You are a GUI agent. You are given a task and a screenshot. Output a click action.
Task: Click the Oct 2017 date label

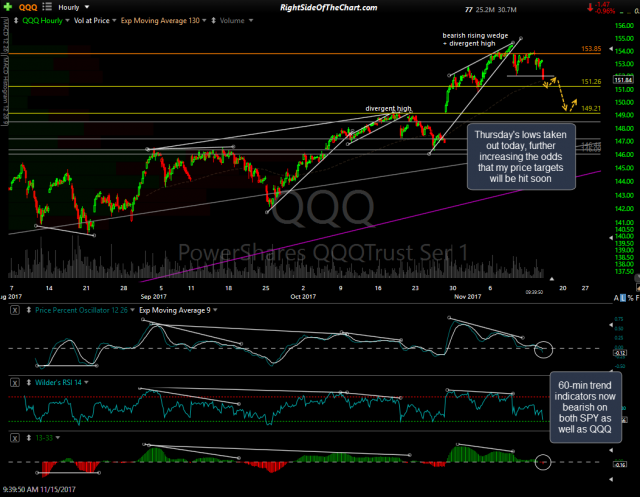click(303, 297)
